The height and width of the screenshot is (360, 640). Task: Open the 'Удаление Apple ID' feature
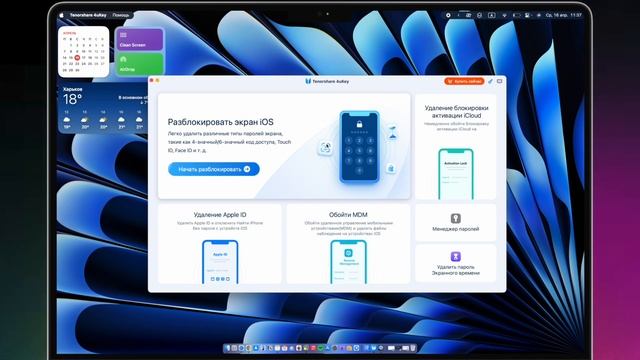pos(220,244)
